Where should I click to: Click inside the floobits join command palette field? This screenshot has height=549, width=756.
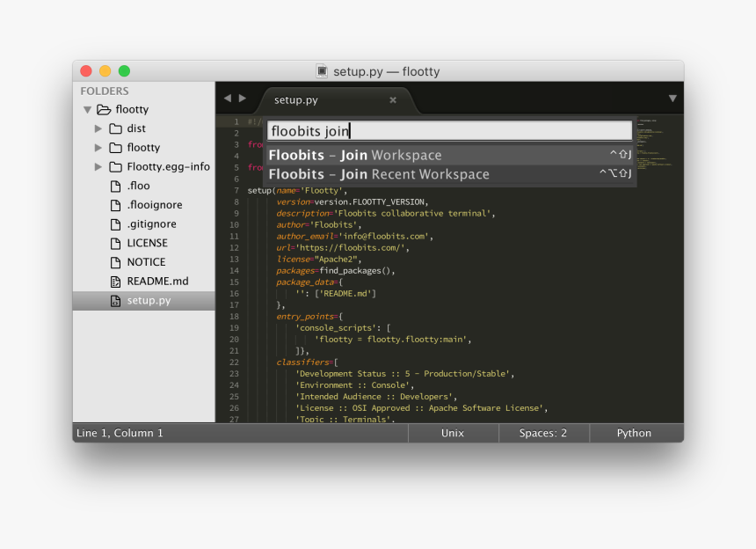[x=450, y=130]
